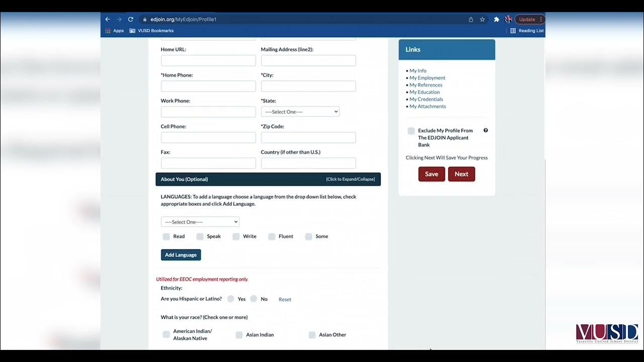Reload the page with the refresh icon
The height and width of the screenshot is (362, 644).
pyautogui.click(x=130, y=19)
